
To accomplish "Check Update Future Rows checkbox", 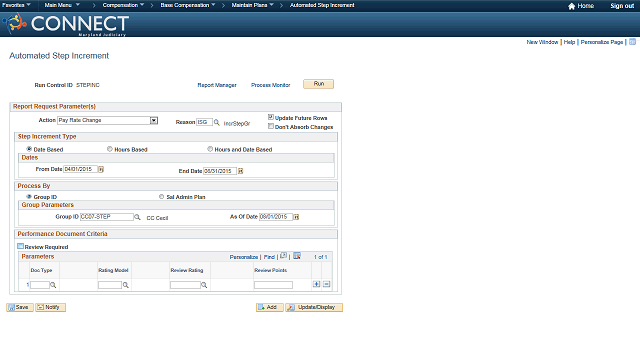I will coord(271,117).
